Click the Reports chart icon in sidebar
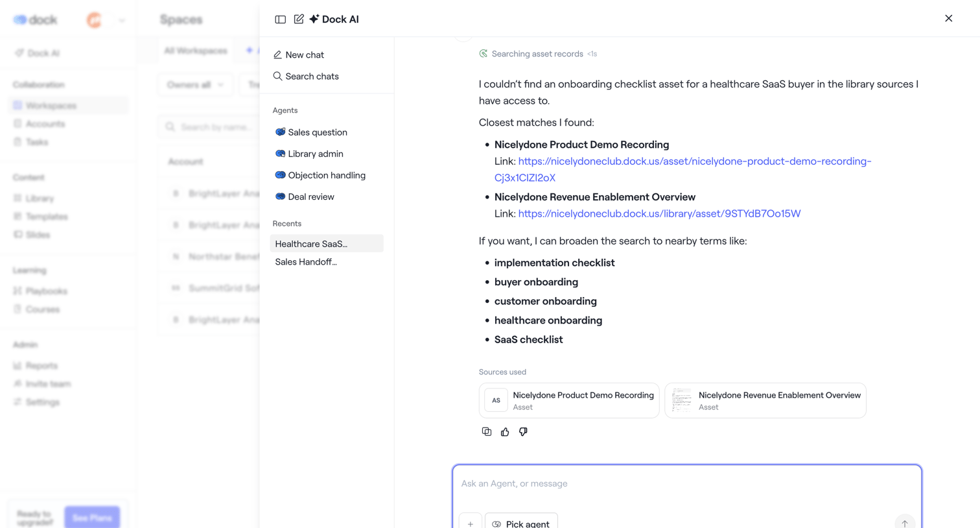The height and width of the screenshot is (528, 980). (17, 366)
